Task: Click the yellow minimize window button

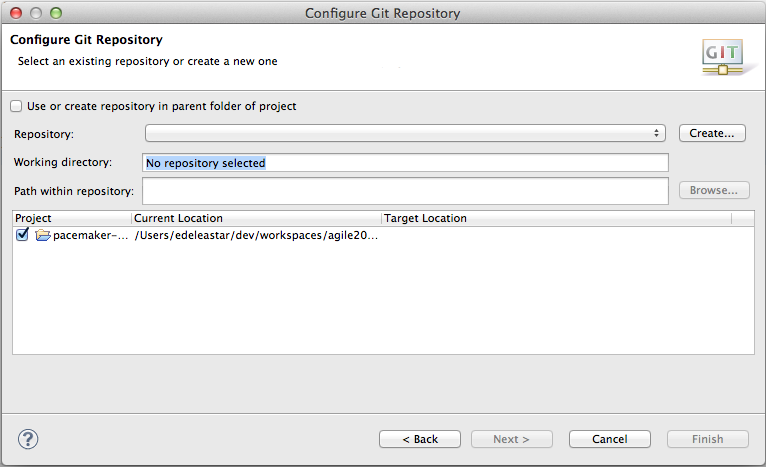Action: [36, 13]
